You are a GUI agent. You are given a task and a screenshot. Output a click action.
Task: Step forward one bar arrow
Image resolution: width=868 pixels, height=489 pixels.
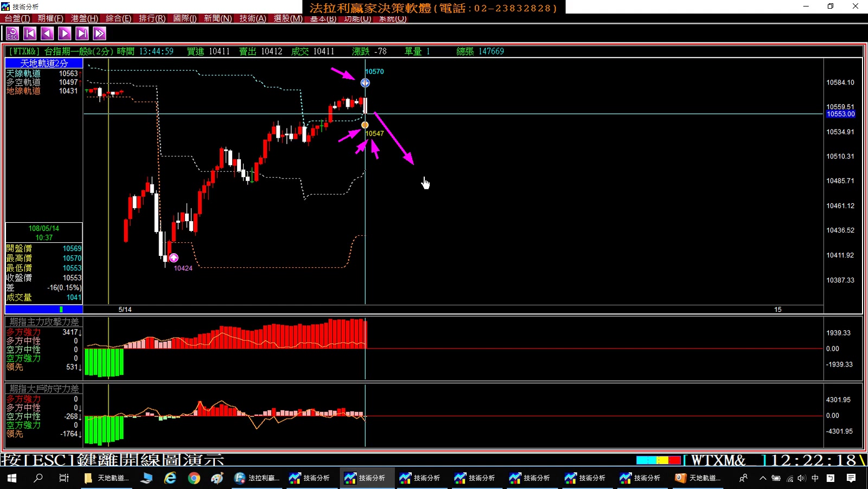(x=65, y=34)
